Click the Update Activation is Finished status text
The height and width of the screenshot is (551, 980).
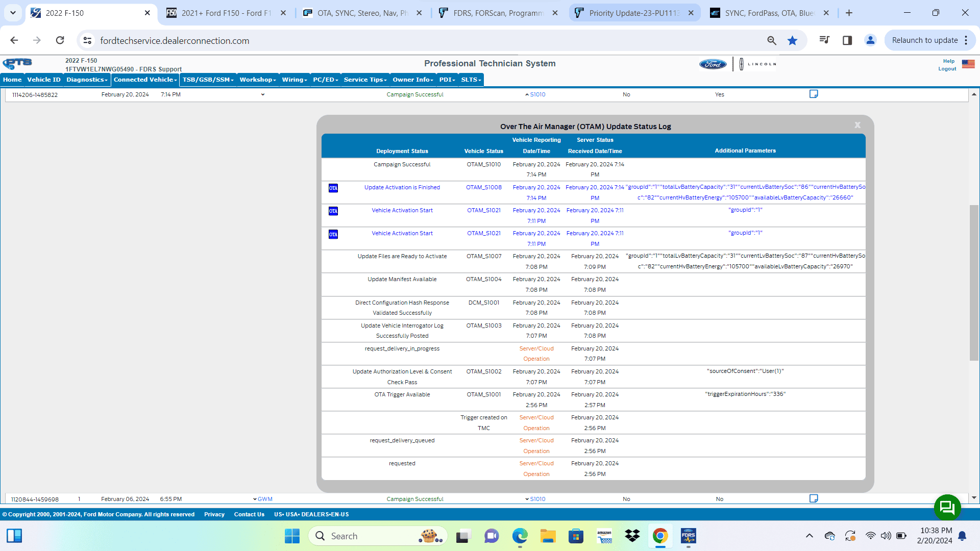tap(402, 187)
